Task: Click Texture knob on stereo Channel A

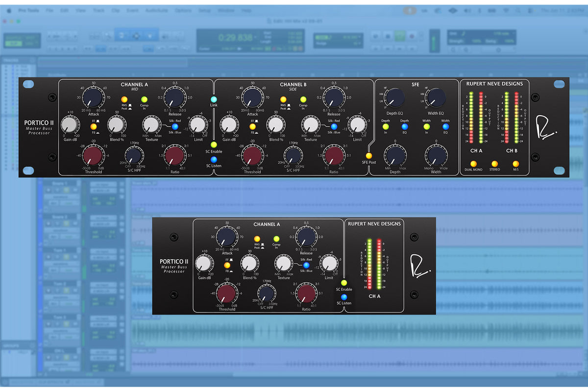Action: pos(152,124)
